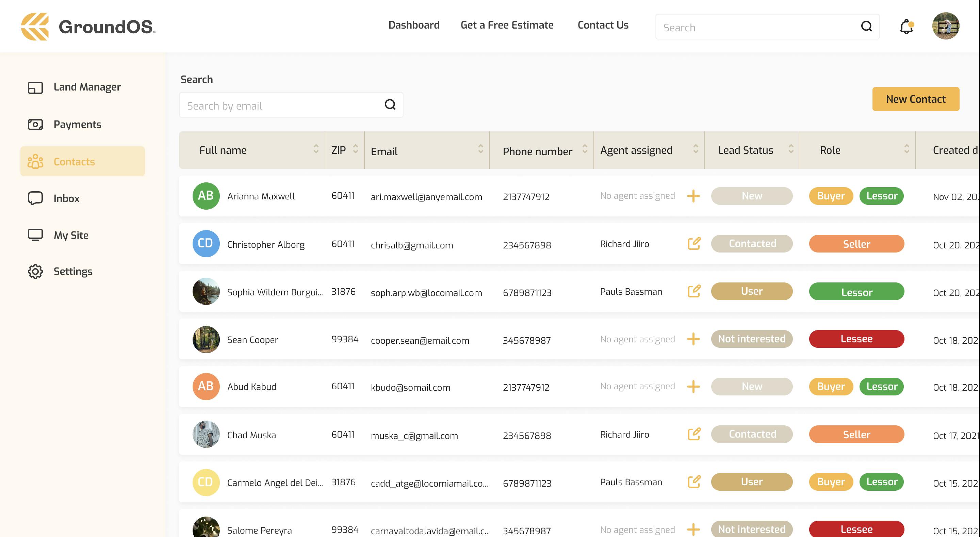Click New status for Arianna Maxwell

point(752,196)
